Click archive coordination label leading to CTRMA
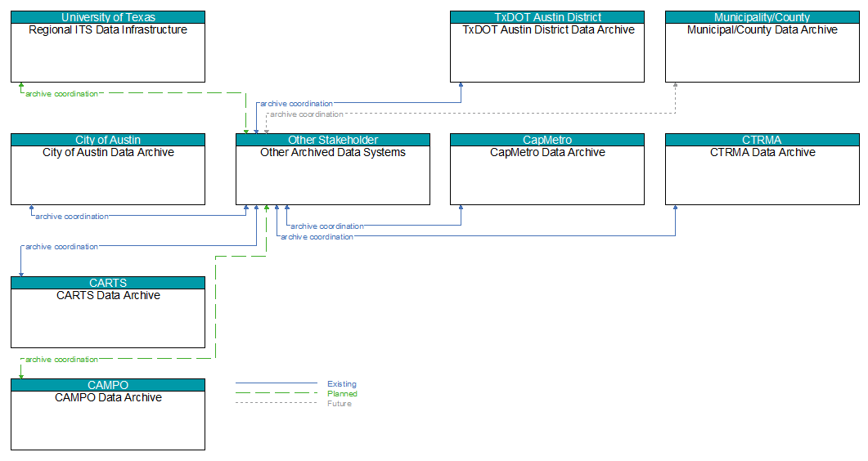 point(317,237)
